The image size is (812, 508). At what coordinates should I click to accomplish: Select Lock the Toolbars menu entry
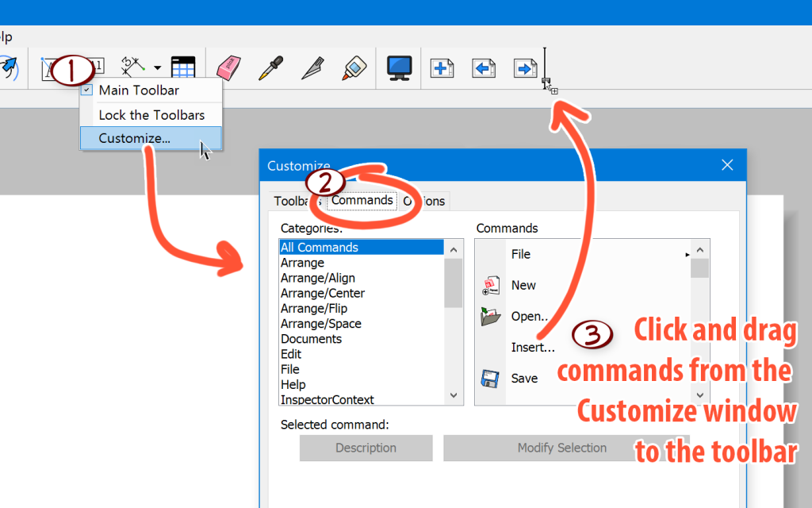[151, 115]
